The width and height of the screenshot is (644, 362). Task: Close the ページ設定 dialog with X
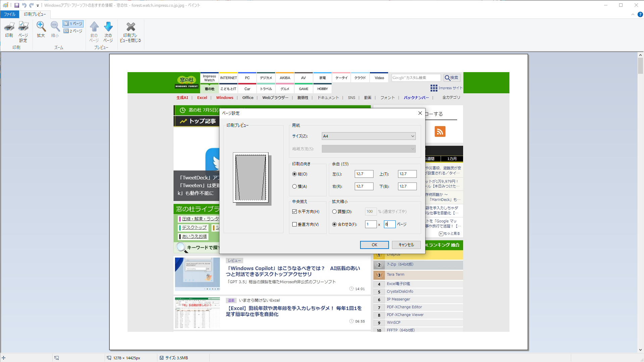420,113
